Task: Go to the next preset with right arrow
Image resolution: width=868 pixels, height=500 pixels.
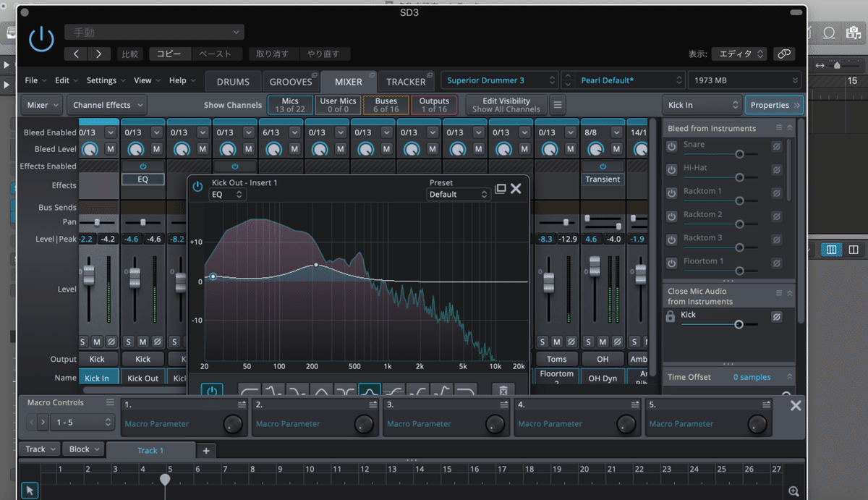Action: coord(99,54)
